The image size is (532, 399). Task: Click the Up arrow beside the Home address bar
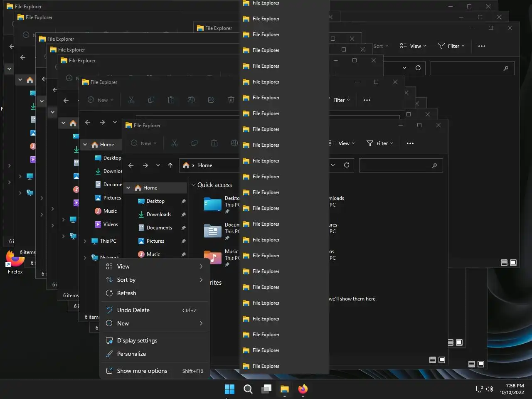(170, 165)
